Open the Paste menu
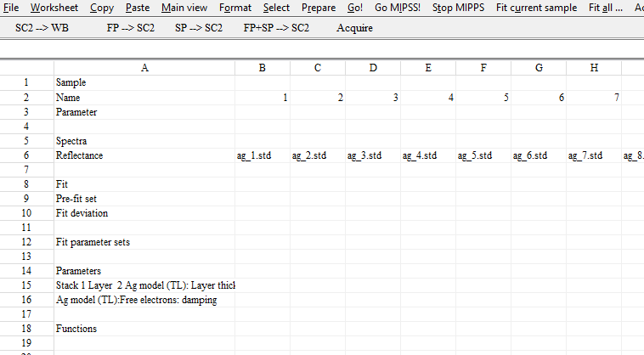 [138, 8]
